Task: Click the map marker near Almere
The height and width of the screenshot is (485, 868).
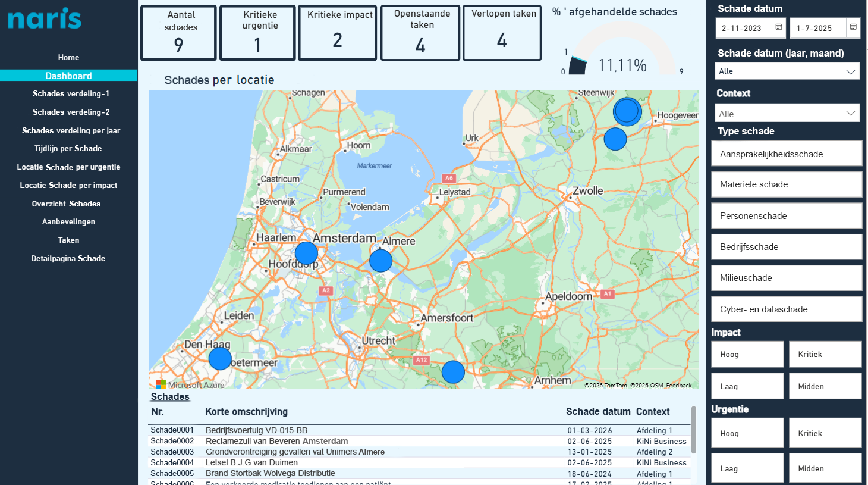Action: tap(380, 261)
